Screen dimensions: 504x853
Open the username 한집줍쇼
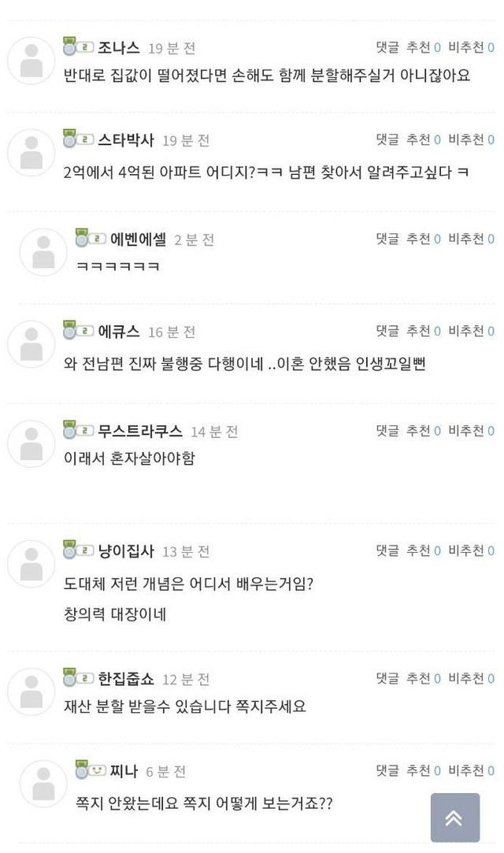click(x=125, y=679)
